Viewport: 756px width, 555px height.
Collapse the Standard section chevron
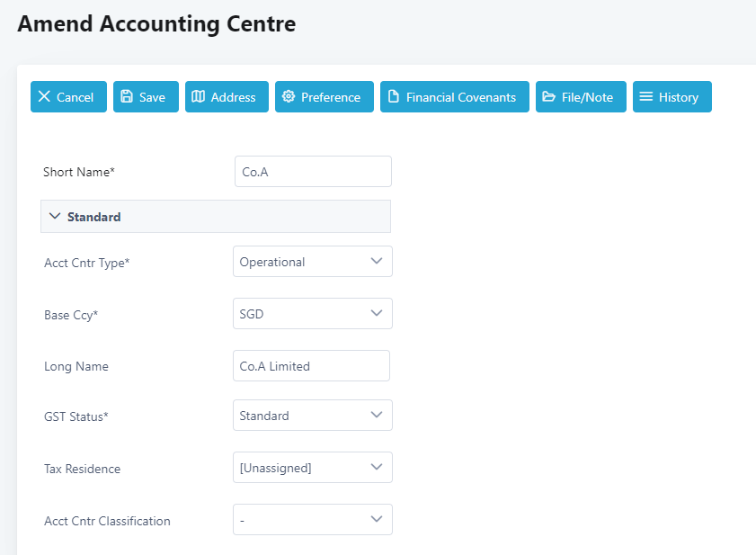pyautogui.click(x=55, y=217)
